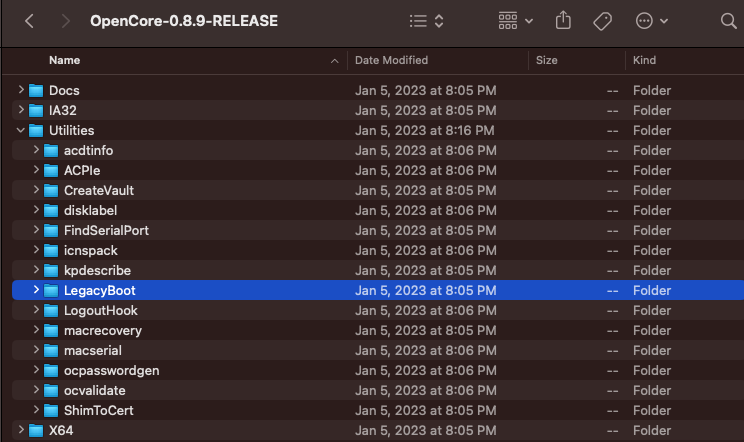Click the LegacyBoot folder icon

51,291
